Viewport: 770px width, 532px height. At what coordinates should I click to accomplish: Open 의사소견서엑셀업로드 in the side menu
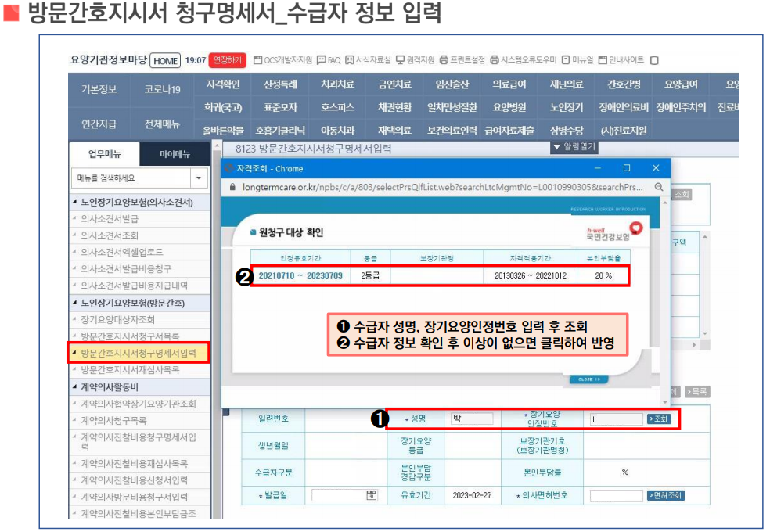(122, 252)
